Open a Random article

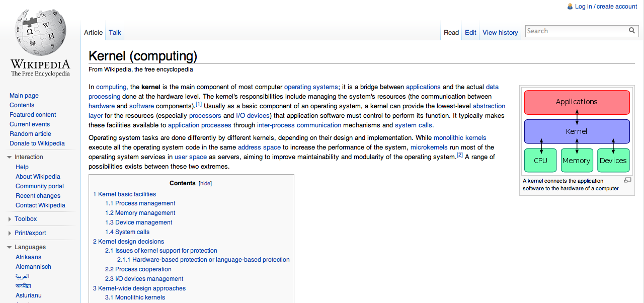coord(30,134)
